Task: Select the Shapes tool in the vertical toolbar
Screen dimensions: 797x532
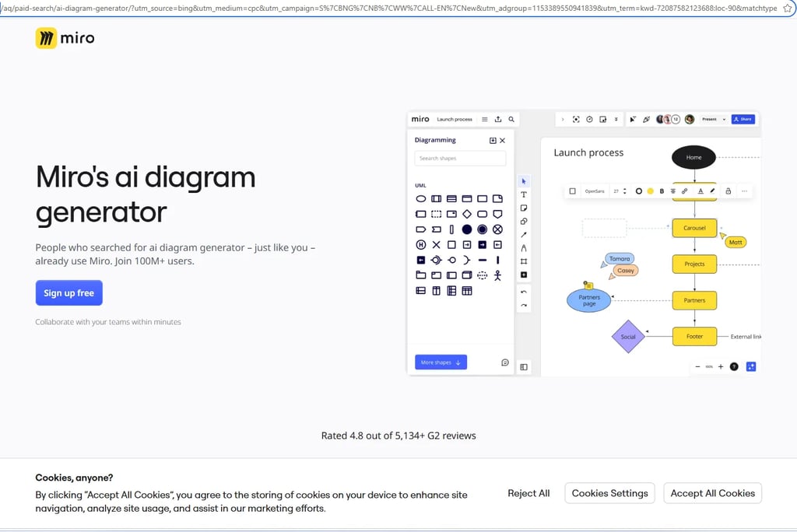Action: pyautogui.click(x=524, y=222)
